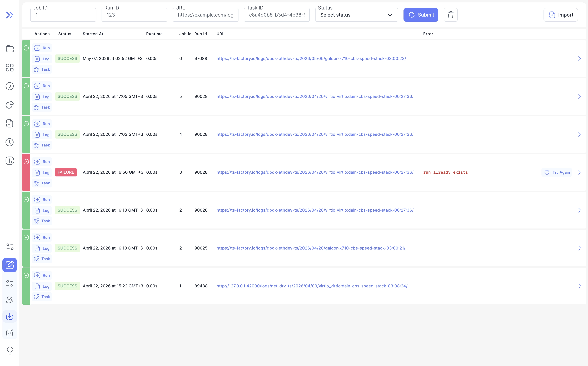Click 'April 22, 2026 at 15:22 GMT+3'
588x366 pixels.
click(113, 286)
